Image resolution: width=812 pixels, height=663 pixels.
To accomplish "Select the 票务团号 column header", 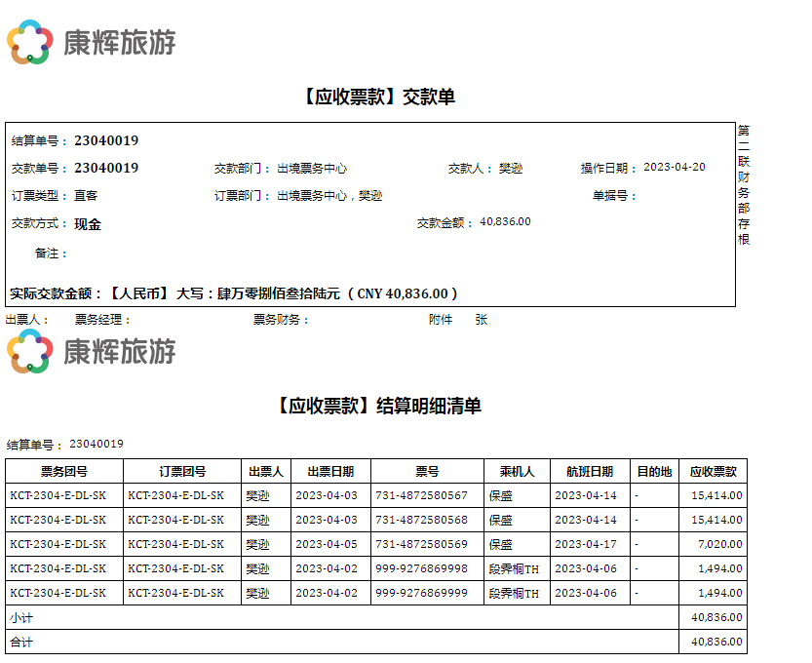I will click(64, 471).
